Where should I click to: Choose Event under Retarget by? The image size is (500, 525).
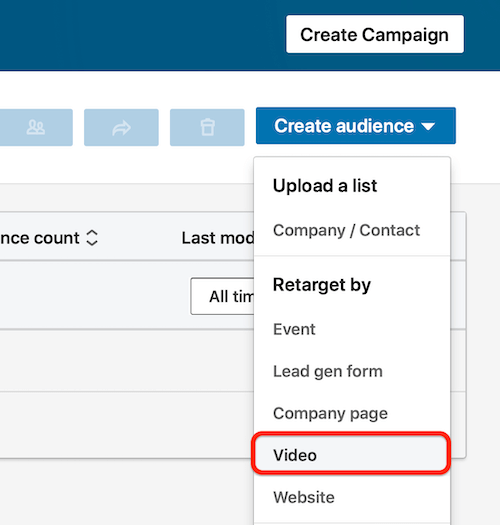click(294, 329)
